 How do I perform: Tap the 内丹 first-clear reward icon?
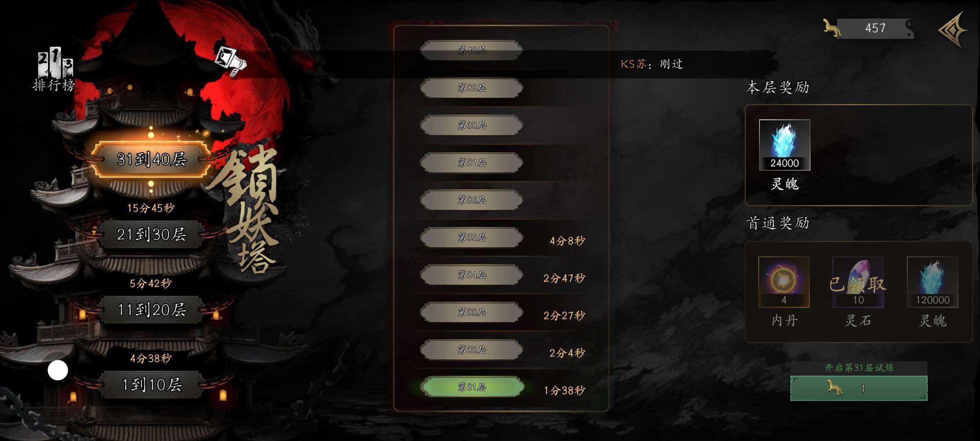click(784, 282)
